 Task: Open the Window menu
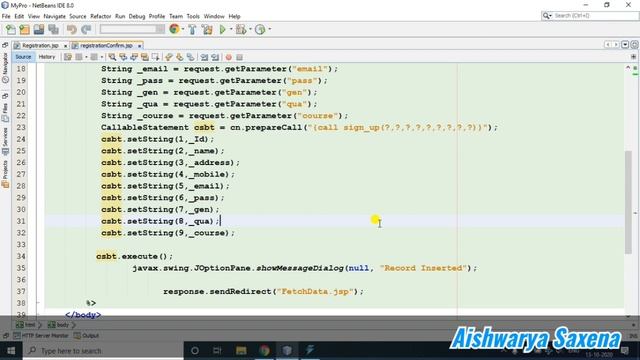214,16
